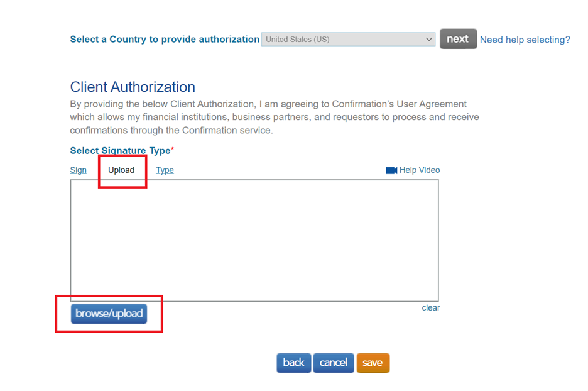Screen dimensions: 588x391
Task: Switch to the Sign tab
Action: coord(78,170)
